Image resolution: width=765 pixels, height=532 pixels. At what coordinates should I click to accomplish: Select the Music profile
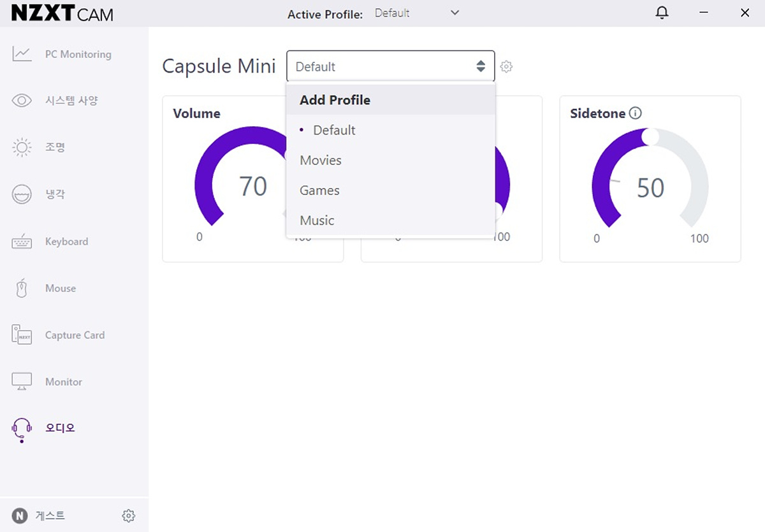click(x=391, y=220)
